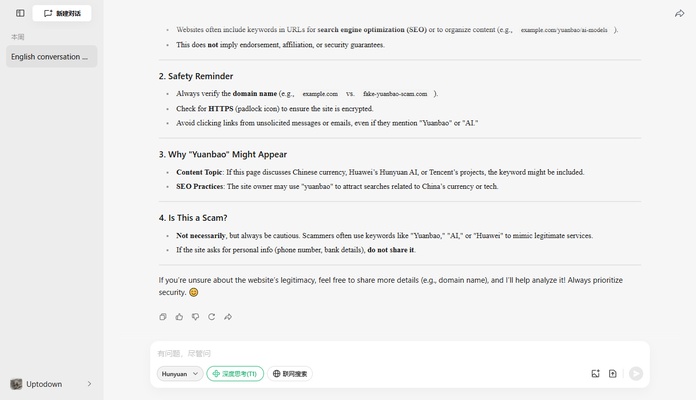Toggle 深度思考(T1) deep thinking mode
This screenshot has height=400, width=696.
(235, 373)
